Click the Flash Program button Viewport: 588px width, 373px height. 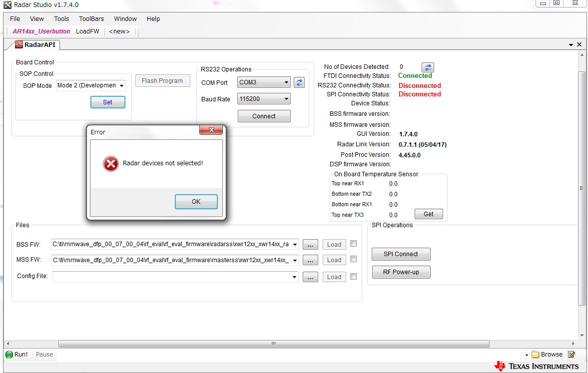[x=162, y=80]
